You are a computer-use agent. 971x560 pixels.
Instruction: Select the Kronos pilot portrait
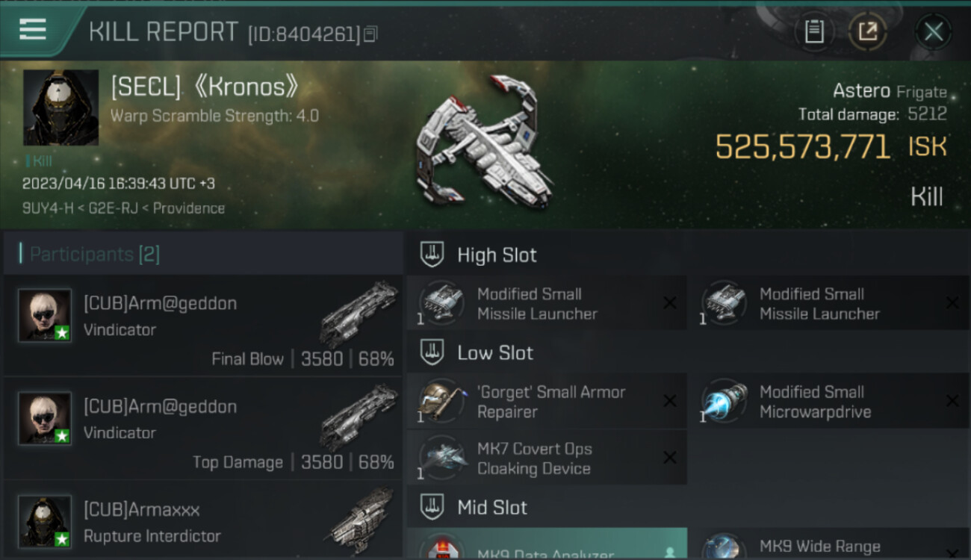point(61,108)
